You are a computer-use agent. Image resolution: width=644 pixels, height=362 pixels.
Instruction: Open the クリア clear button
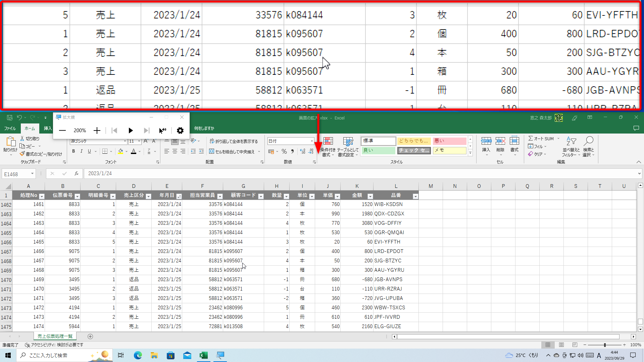tap(536, 154)
